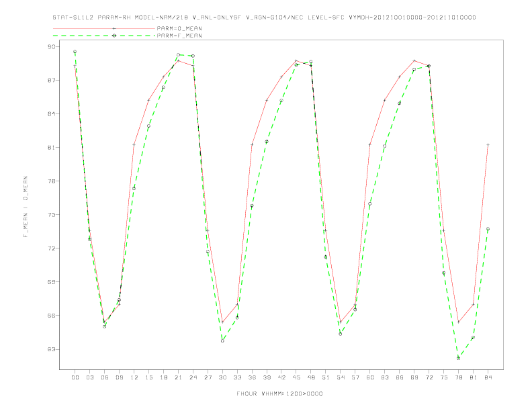Click x-axis tick label 42
Viewport: 532px width, 411px height.
pos(281,377)
